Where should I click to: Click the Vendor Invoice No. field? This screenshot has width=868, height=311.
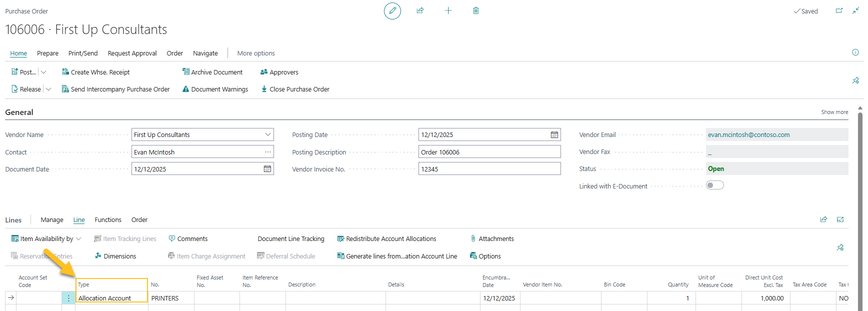coord(488,169)
